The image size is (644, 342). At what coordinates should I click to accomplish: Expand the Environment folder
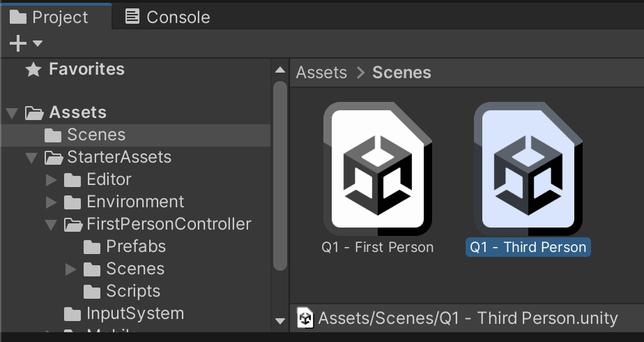[51, 202]
